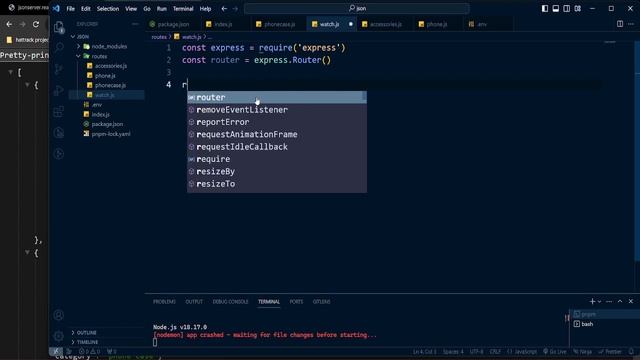
Task: Switch to the Ports panel tab
Action: [296, 302]
